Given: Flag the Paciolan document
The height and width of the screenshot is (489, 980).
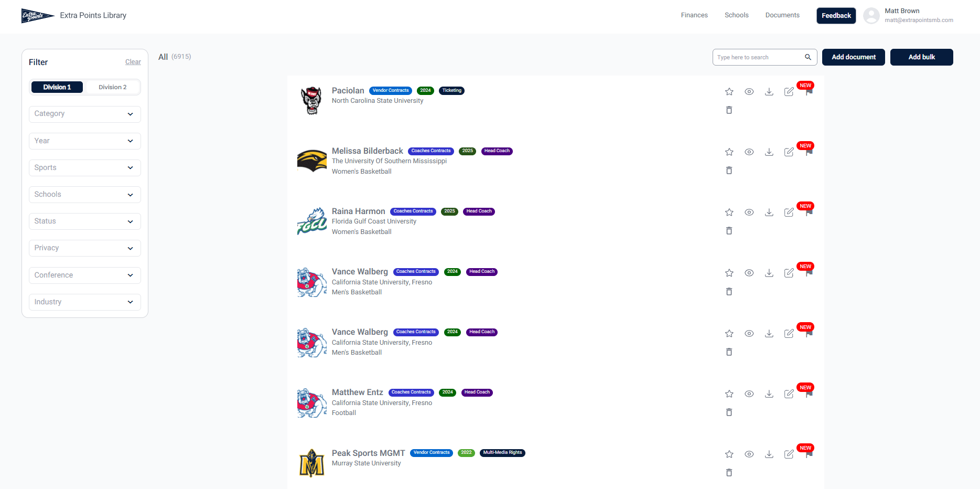Looking at the screenshot, I should tap(809, 92).
